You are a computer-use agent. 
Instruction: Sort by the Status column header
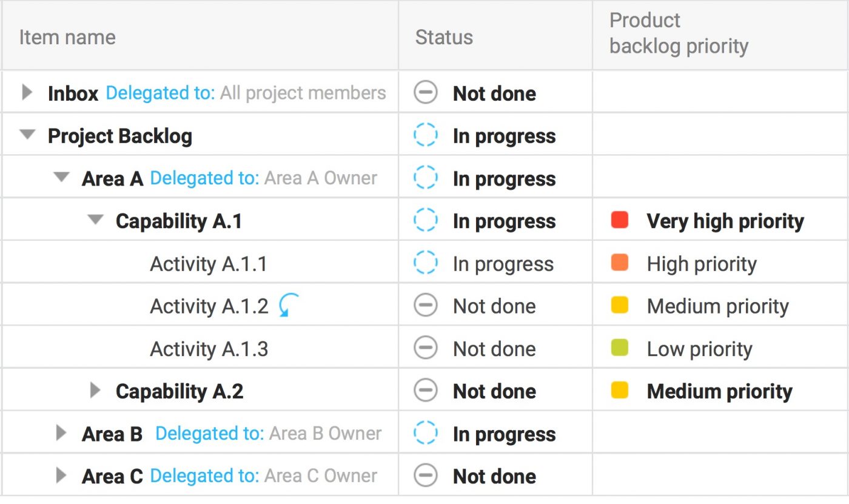coord(443,37)
